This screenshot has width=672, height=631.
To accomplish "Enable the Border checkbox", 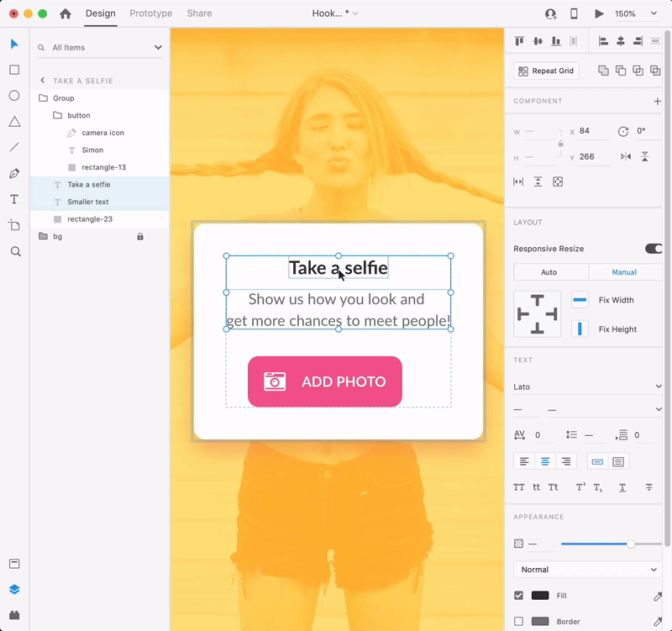I will pyautogui.click(x=518, y=621).
